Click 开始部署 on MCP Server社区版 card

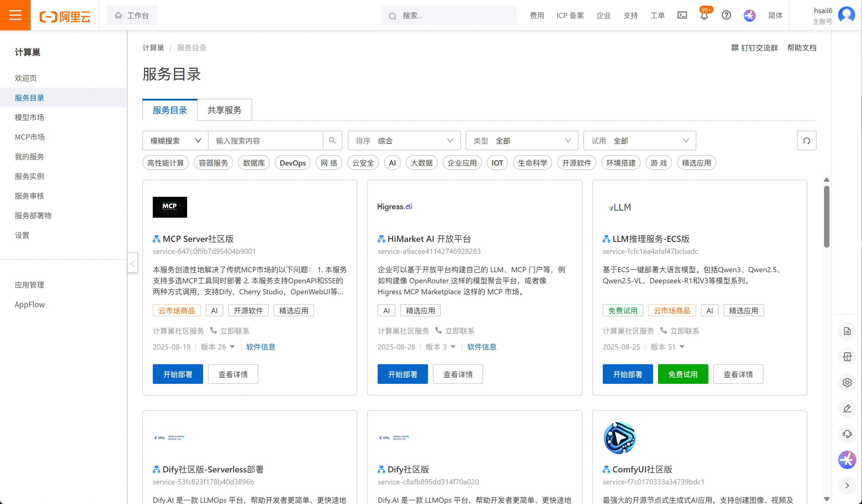(178, 374)
